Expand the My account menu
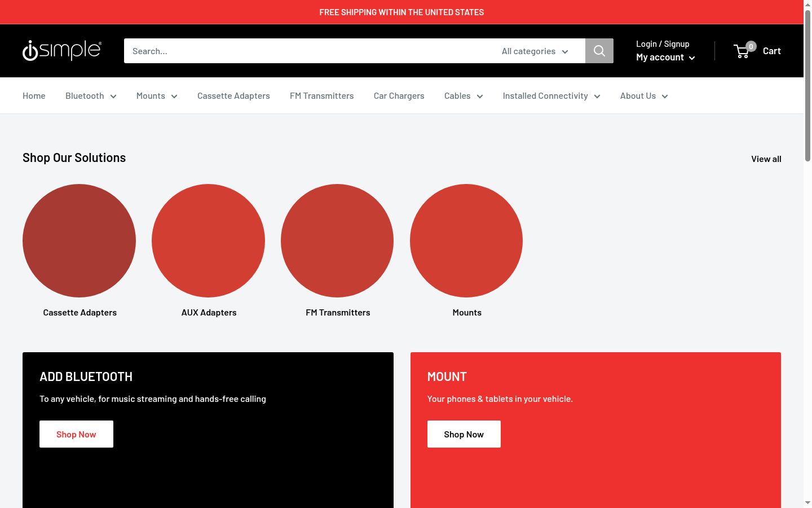 point(665,57)
